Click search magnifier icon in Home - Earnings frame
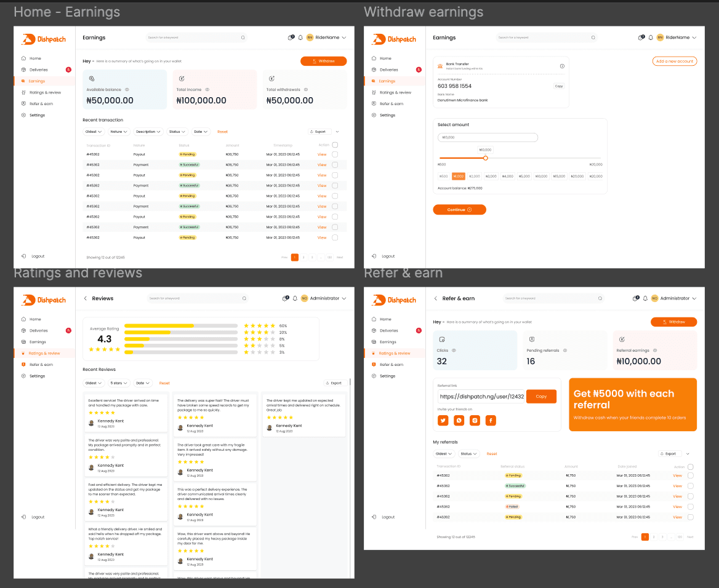 point(243,38)
